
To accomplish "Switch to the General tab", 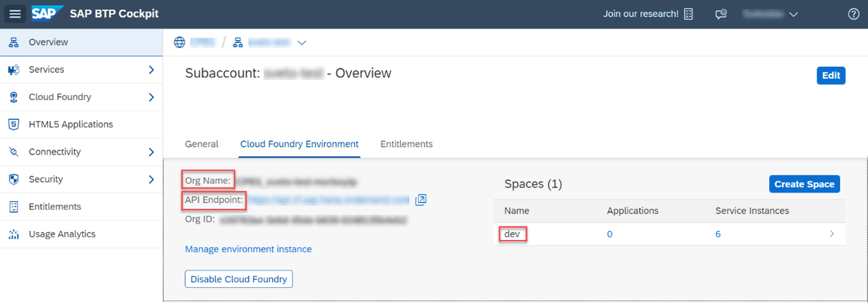I will coord(202,144).
